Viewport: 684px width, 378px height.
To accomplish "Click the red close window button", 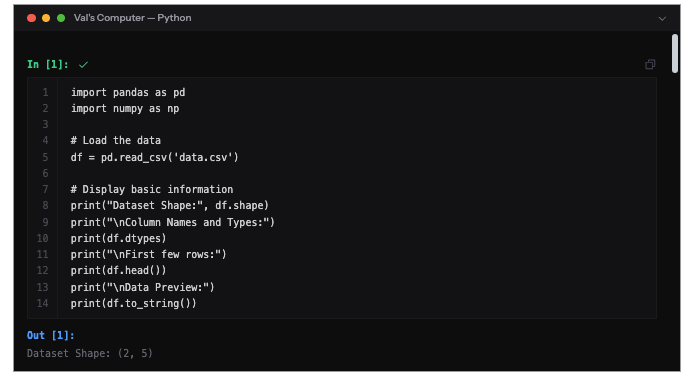I will (31, 18).
